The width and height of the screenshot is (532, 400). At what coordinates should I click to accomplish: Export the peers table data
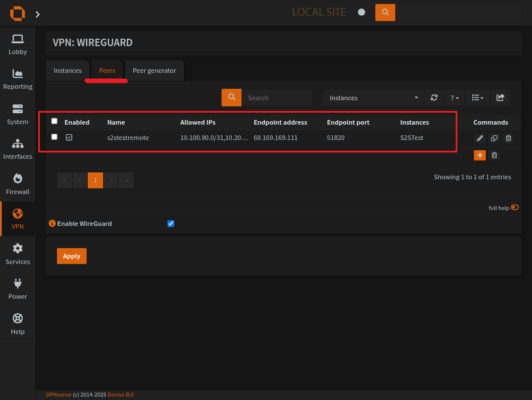(500, 98)
